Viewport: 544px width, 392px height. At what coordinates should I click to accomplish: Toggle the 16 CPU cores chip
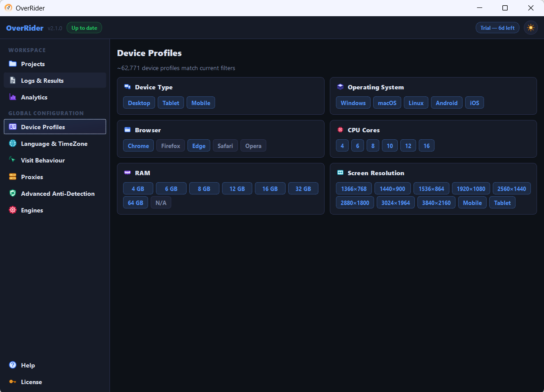(427, 146)
